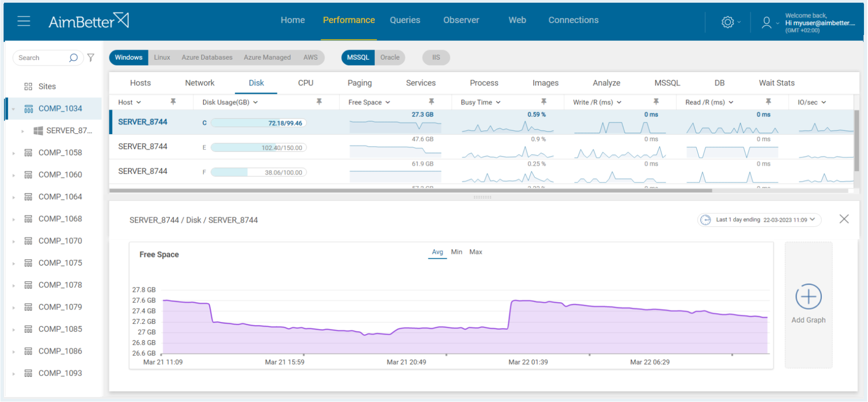This screenshot has width=868, height=402.
Task: Select COMP_1075 in the tree
Action: (x=60, y=263)
